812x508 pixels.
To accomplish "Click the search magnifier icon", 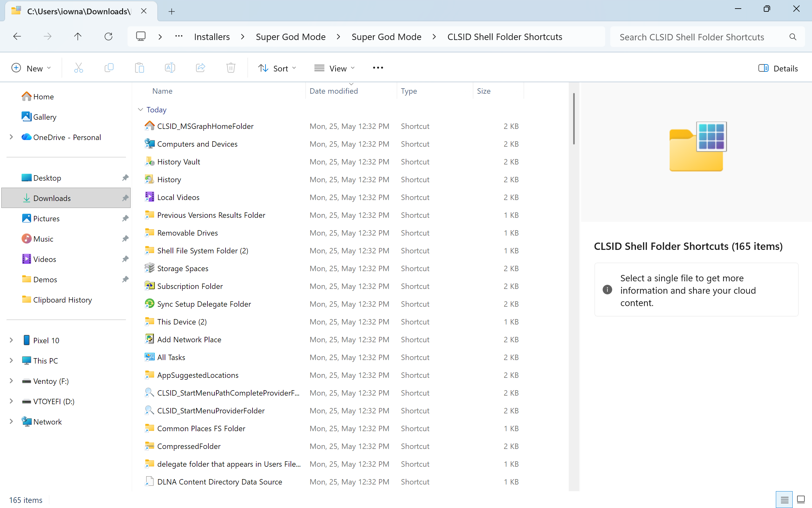I will pos(793,37).
